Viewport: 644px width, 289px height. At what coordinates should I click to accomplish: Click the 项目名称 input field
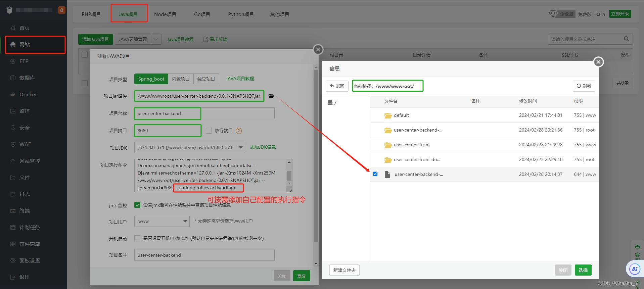(204, 113)
